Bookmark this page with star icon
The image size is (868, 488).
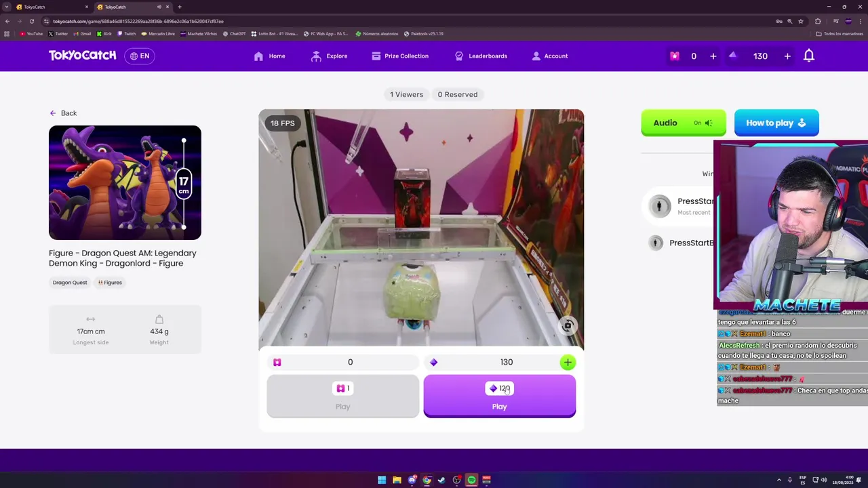click(x=801, y=21)
